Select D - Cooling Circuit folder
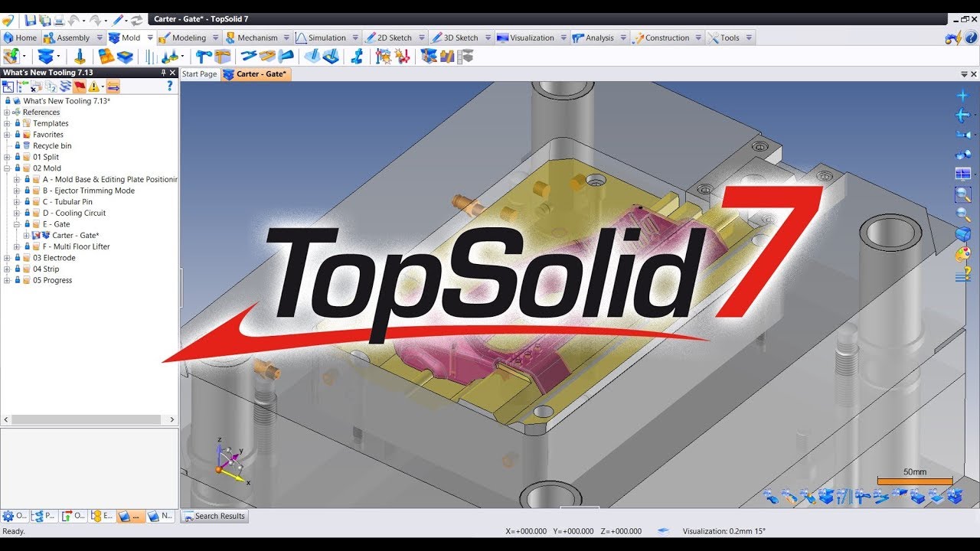 point(74,213)
